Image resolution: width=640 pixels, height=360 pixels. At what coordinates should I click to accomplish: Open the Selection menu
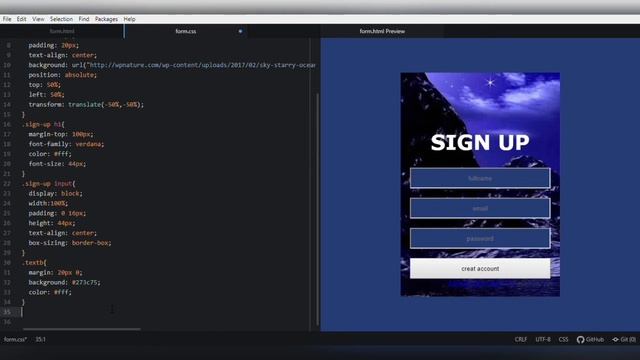tap(61, 19)
